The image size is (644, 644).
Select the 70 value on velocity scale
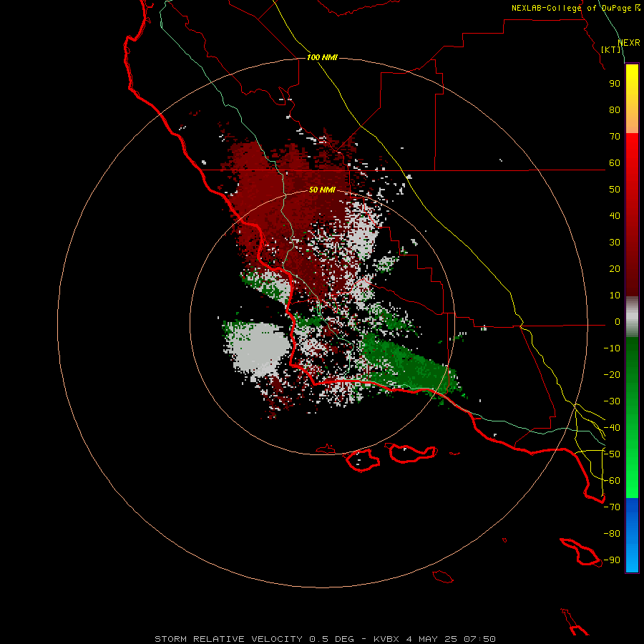click(x=615, y=137)
